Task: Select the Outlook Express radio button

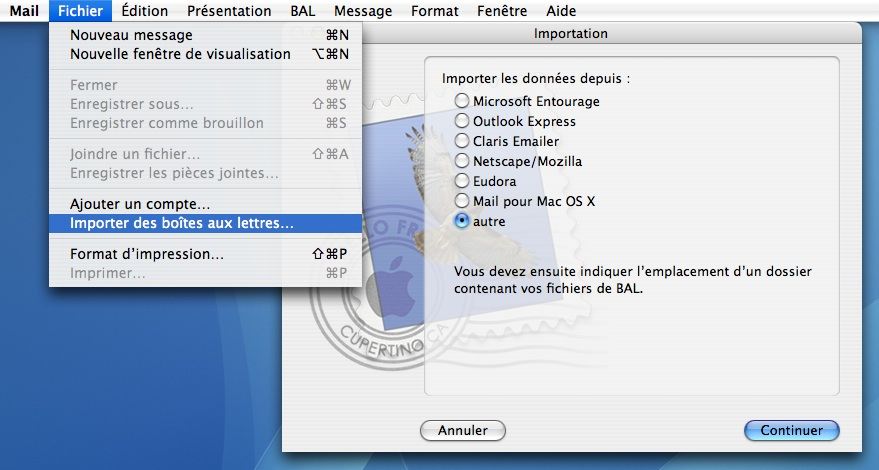Action: (x=461, y=121)
